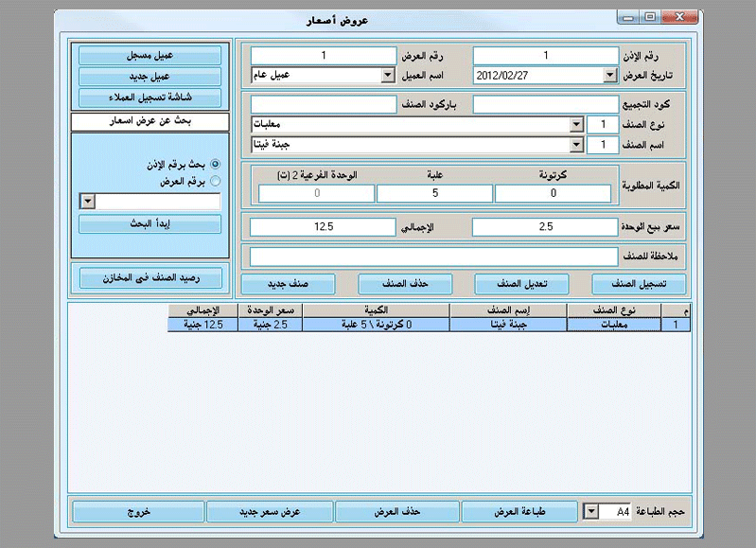The width and height of the screenshot is (756, 548).
Task: Select the بحث برقم الإذن radio option
Action: [x=215, y=165]
